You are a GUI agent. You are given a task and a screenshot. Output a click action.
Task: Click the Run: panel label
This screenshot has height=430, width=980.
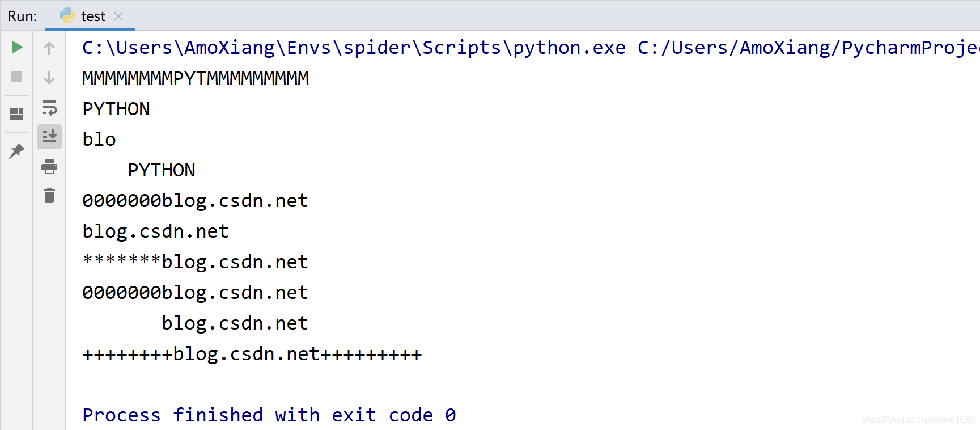click(22, 15)
